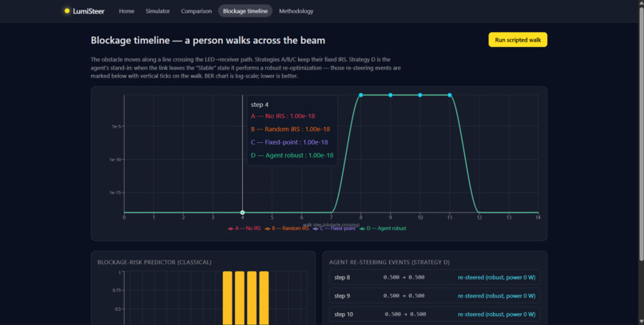
Task: Select the step 10 re-steering event row
Action: (x=435, y=315)
